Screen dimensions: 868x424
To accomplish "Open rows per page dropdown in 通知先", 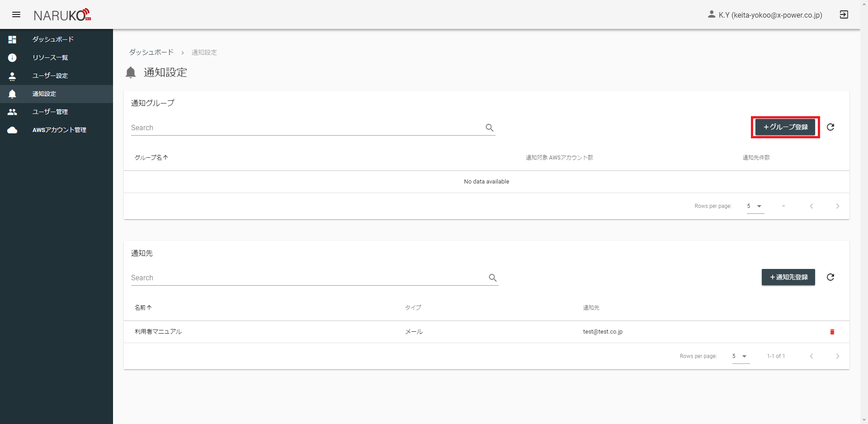I will point(741,356).
